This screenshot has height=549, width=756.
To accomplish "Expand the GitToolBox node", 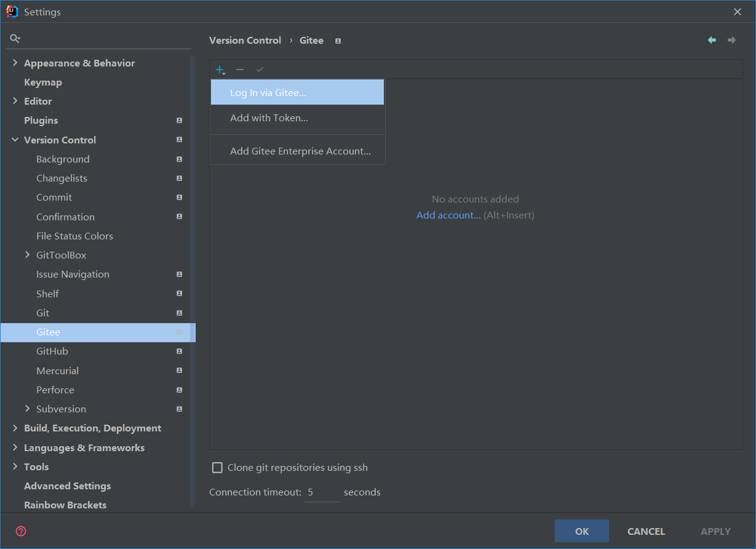I will [x=28, y=255].
